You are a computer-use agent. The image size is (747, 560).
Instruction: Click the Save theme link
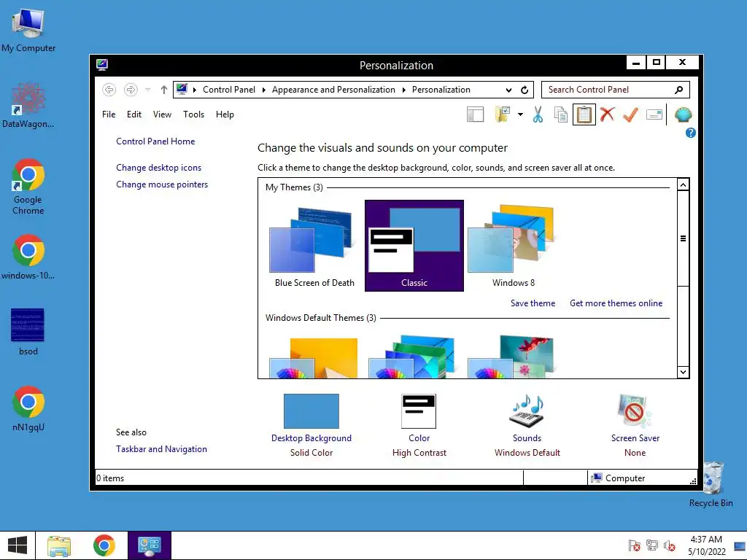pyautogui.click(x=533, y=303)
